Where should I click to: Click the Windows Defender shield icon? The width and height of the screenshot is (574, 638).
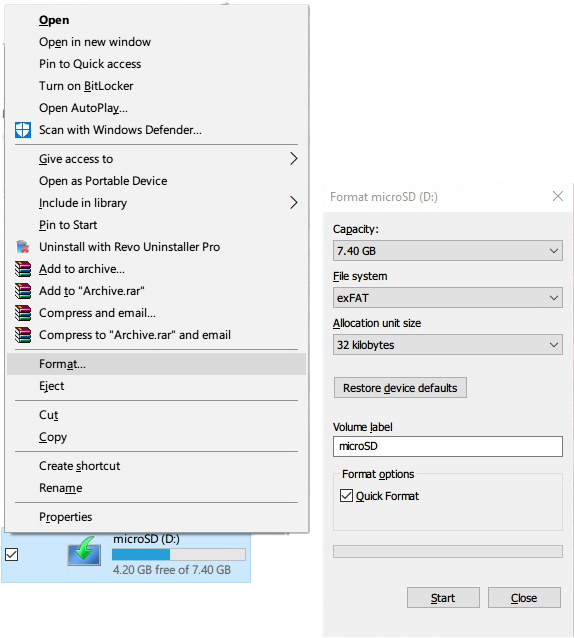[23, 130]
